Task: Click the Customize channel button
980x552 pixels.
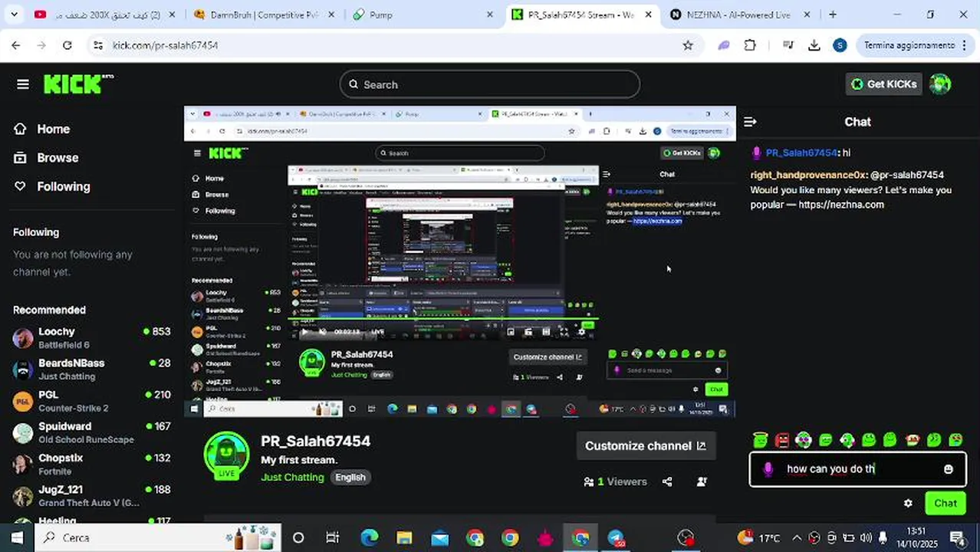Action: pyautogui.click(x=645, y=445)
